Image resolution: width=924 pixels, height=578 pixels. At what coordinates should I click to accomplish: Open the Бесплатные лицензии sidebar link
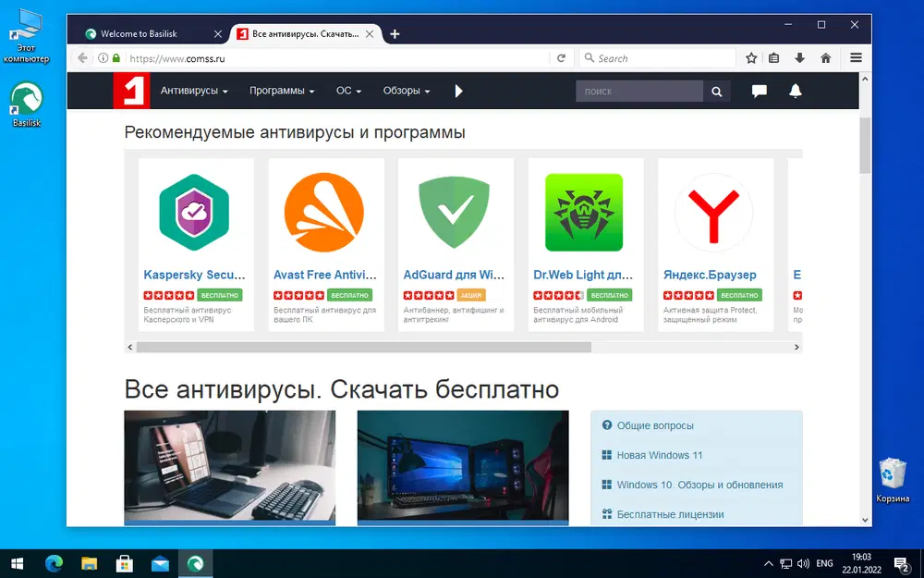tap(670, 514)
